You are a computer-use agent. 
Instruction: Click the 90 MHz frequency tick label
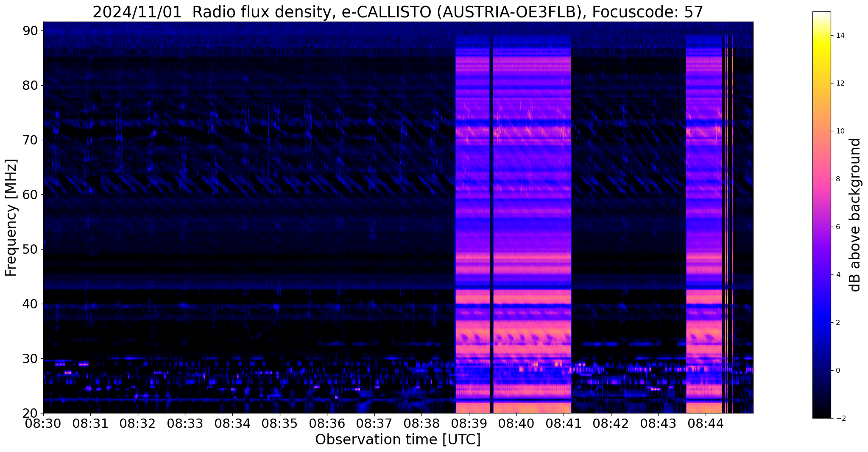click(x=30, y=31)
